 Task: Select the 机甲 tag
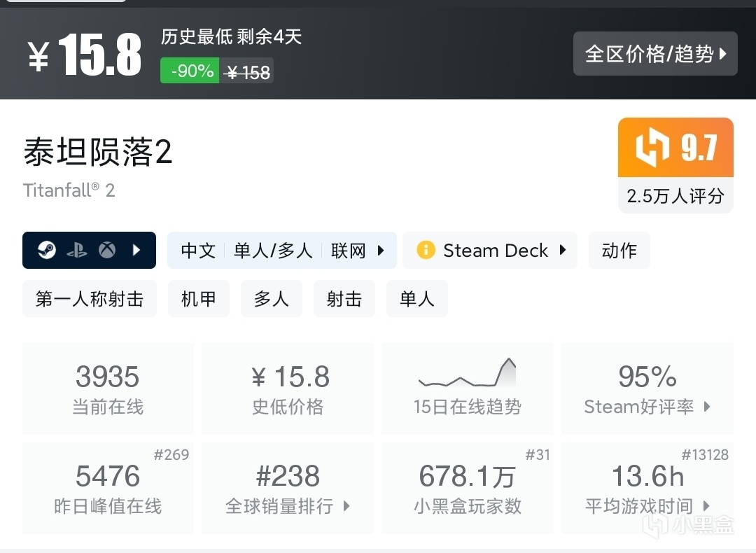click(x=199, y=299)
